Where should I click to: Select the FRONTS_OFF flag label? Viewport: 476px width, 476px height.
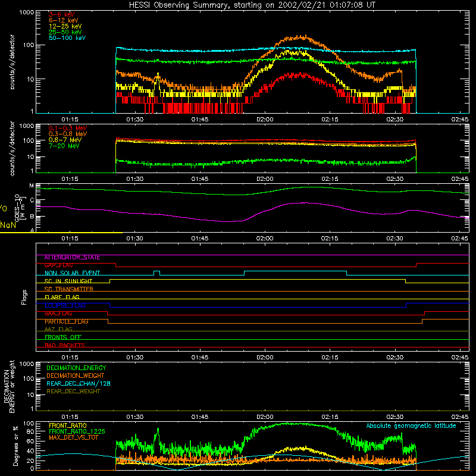(x=63, y=337)
